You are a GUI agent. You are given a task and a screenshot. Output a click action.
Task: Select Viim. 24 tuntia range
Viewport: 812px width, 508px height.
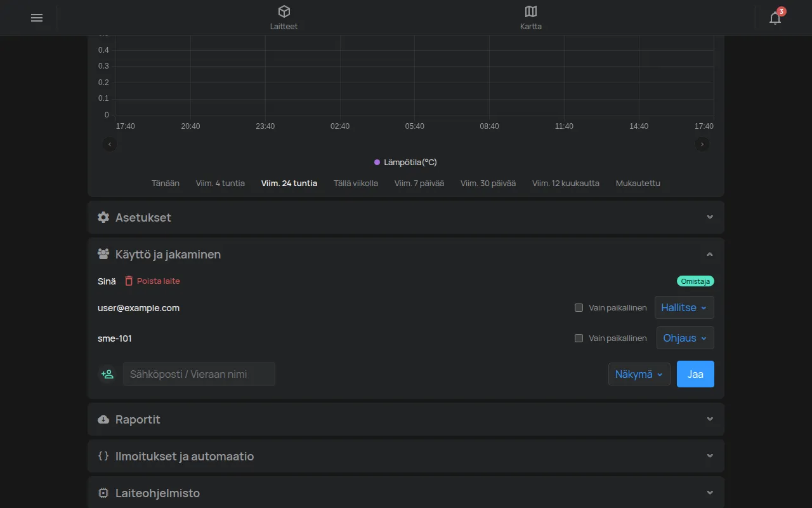[x=289, y=184]
